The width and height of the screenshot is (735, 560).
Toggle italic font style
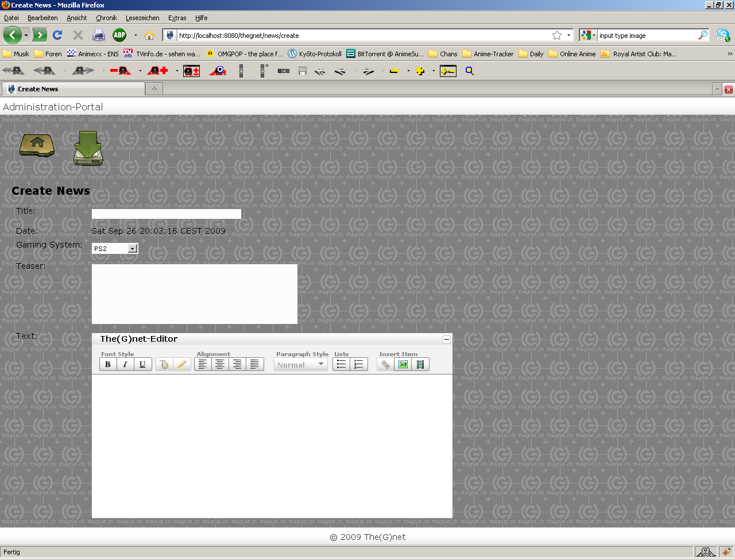pyautogui.click(x=125, y=364)
